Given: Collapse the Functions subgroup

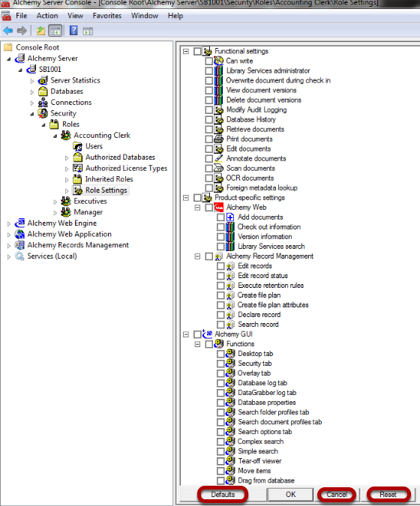Looking at the screenshot, I should pos(197,344).
